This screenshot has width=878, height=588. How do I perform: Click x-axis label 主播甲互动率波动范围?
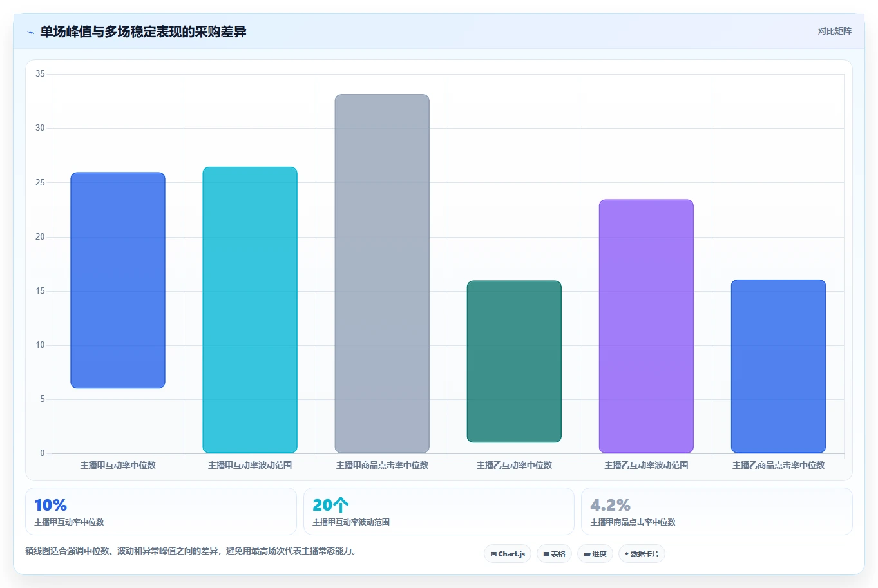point(250,465)
